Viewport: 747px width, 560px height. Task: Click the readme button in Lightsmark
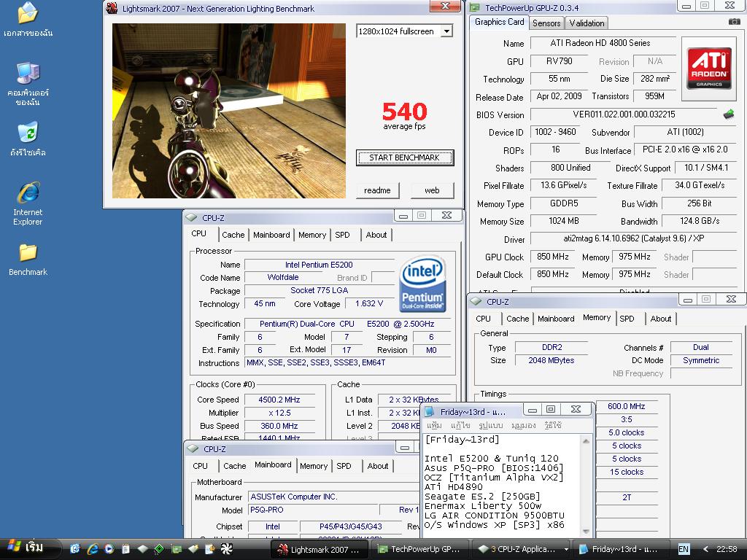(x=377, y=190)
